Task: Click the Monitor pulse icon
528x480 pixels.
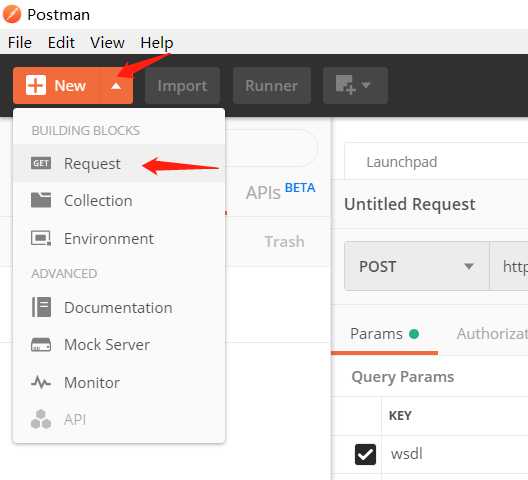Action: [41, 382]
